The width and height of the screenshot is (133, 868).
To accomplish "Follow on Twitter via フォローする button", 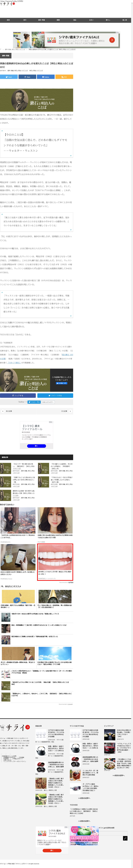I will coord(34,402).
